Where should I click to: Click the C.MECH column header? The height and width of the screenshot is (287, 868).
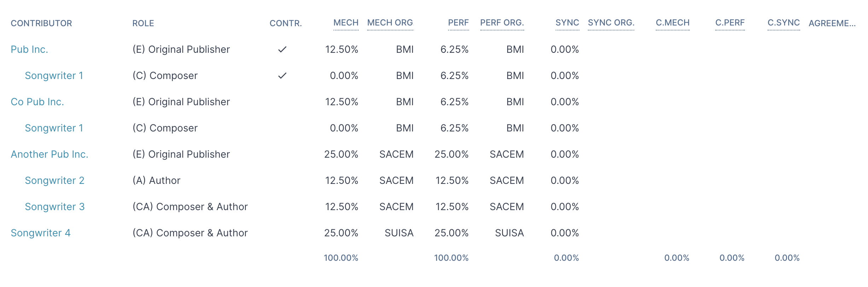[x=673, y=23]
